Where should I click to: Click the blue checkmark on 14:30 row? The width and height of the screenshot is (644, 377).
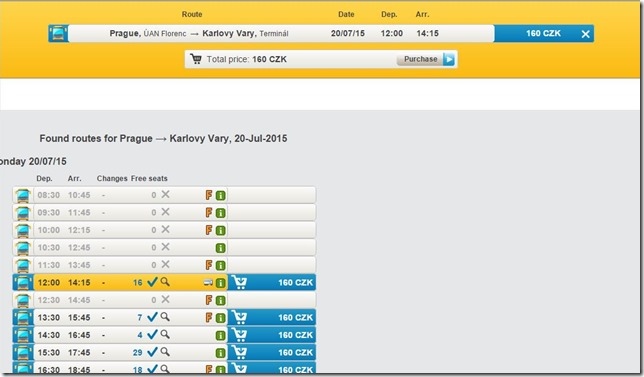point(152,334)
